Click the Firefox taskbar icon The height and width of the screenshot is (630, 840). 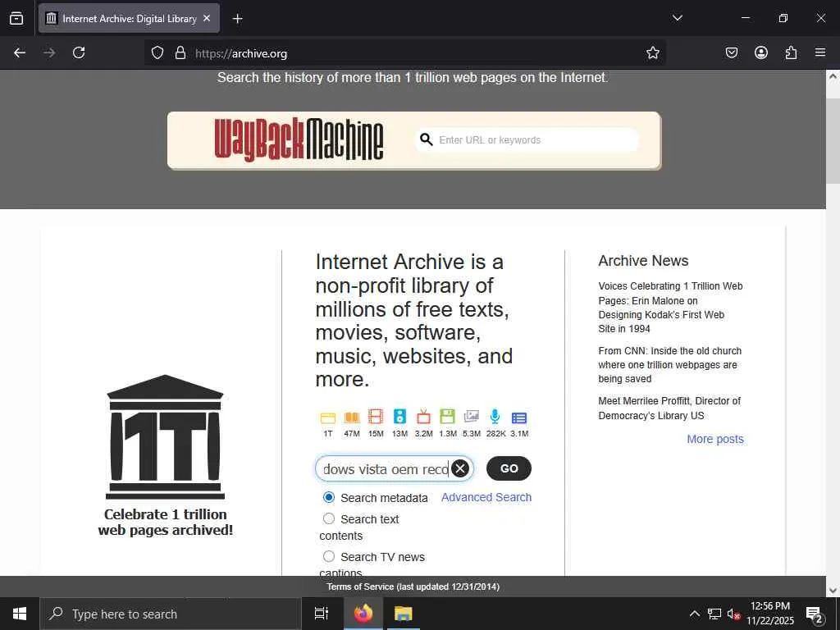tap(363, 614)
